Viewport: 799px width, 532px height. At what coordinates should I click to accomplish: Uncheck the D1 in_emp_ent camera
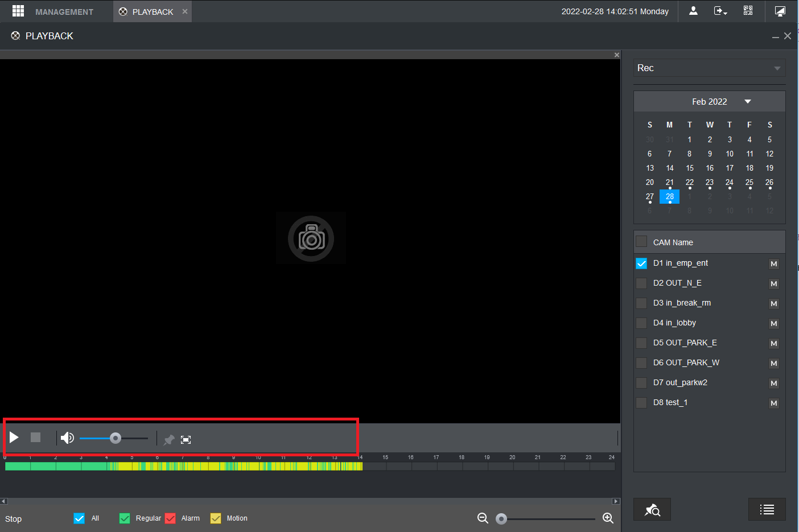pos(641,263)
